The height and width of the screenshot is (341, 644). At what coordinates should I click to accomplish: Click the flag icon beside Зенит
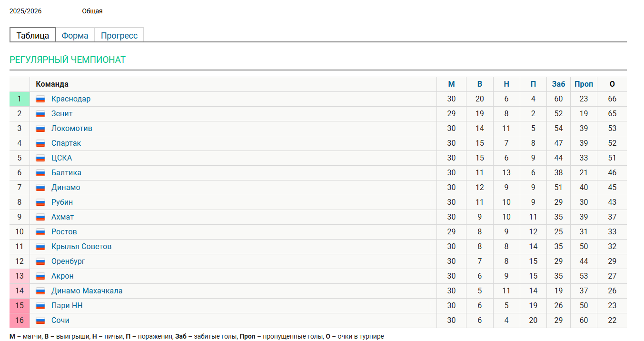tap(40, 114)
